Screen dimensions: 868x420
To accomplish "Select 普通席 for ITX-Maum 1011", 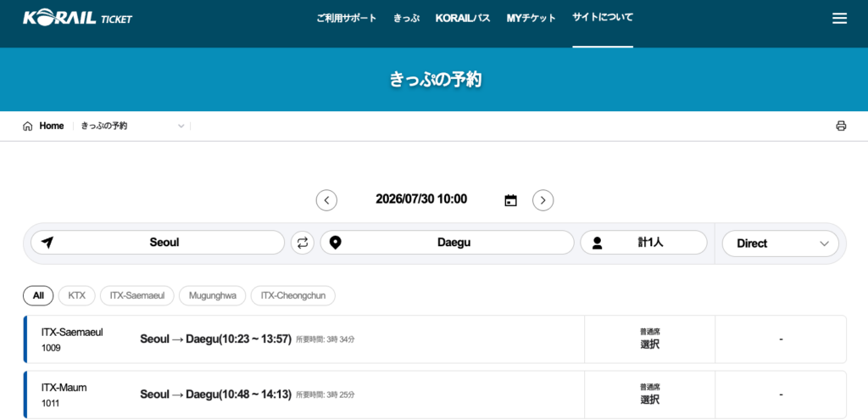I will coord(650,395).
